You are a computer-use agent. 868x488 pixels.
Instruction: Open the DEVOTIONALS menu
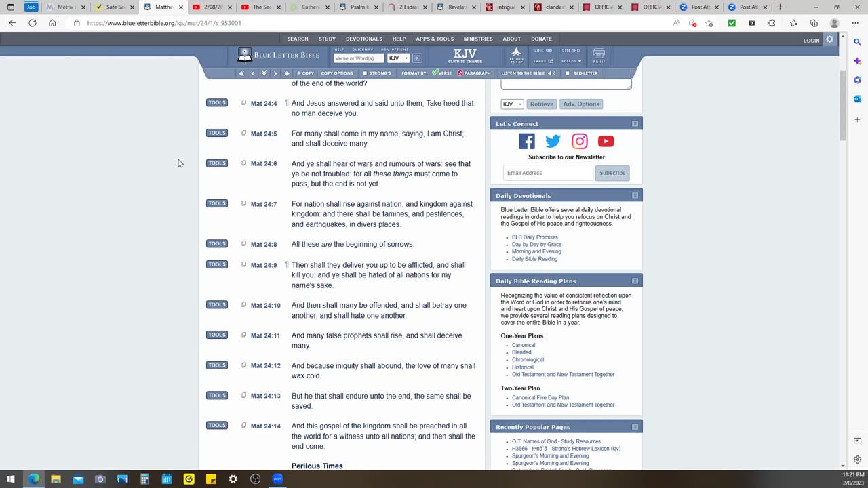(364, 39)
